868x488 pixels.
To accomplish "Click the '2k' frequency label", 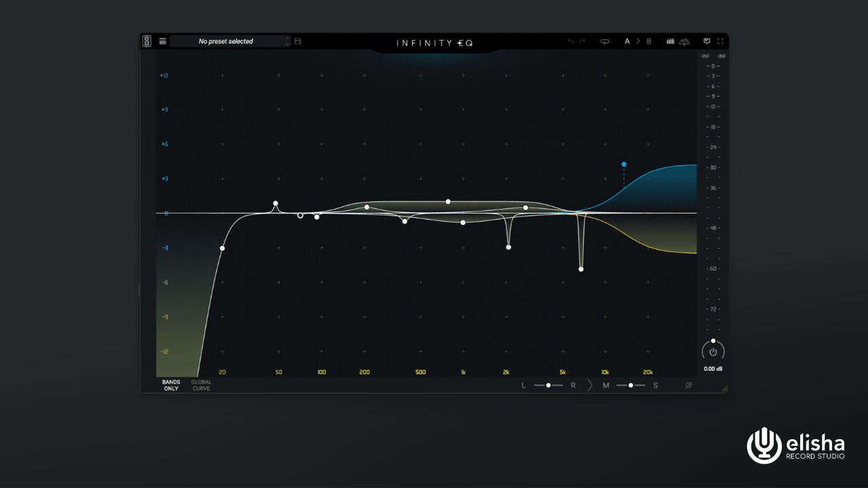I will [x=506, y=372].
